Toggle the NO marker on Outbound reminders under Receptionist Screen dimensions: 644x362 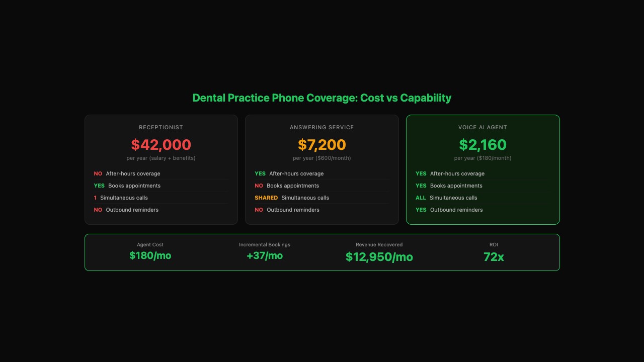(x=98, y=210)
